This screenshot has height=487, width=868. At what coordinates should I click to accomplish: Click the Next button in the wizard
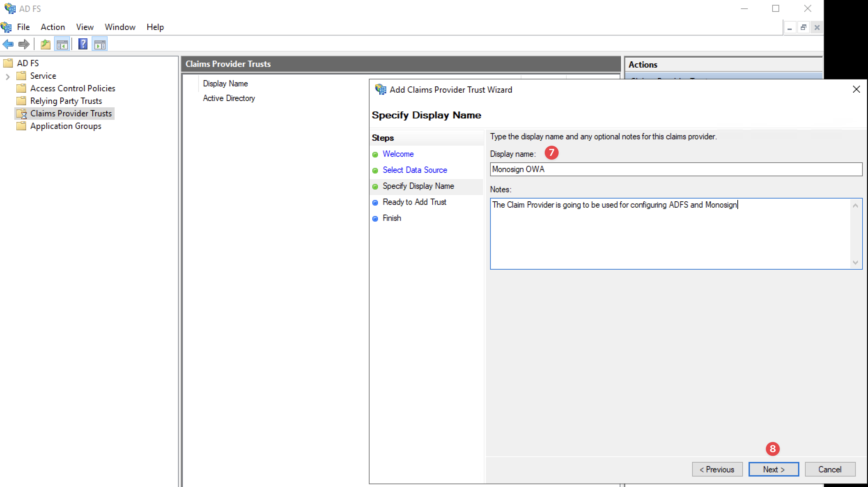773,469
